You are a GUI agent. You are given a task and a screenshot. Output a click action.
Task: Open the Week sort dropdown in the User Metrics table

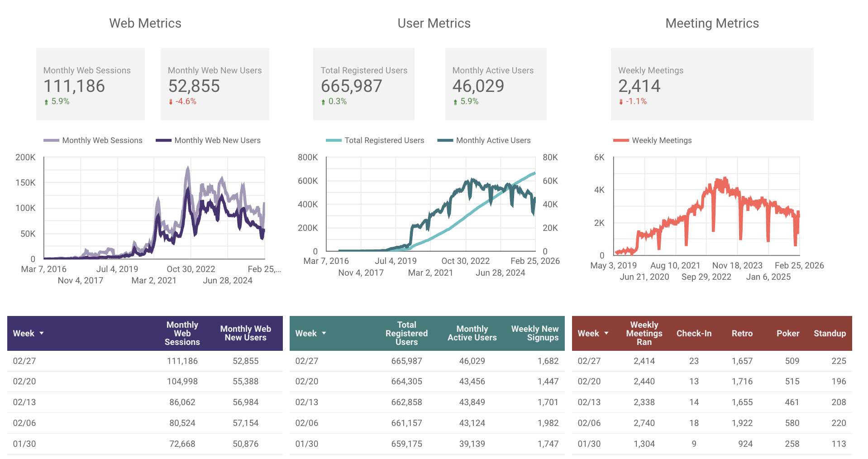click(324, 334)
